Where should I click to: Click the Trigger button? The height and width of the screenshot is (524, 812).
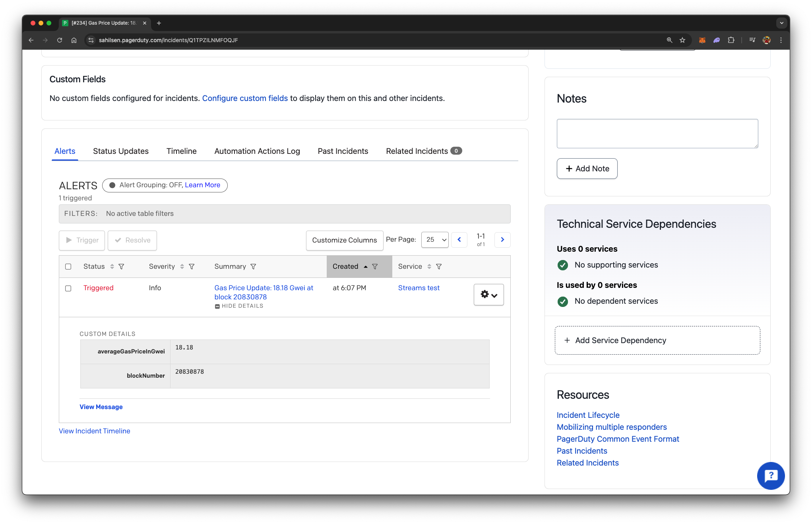(x=82, y=241)
